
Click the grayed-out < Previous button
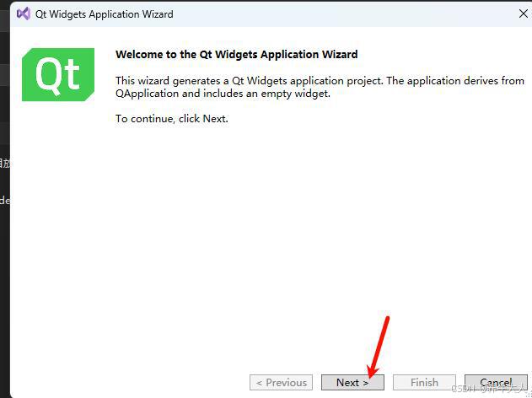tap(281, 382)
